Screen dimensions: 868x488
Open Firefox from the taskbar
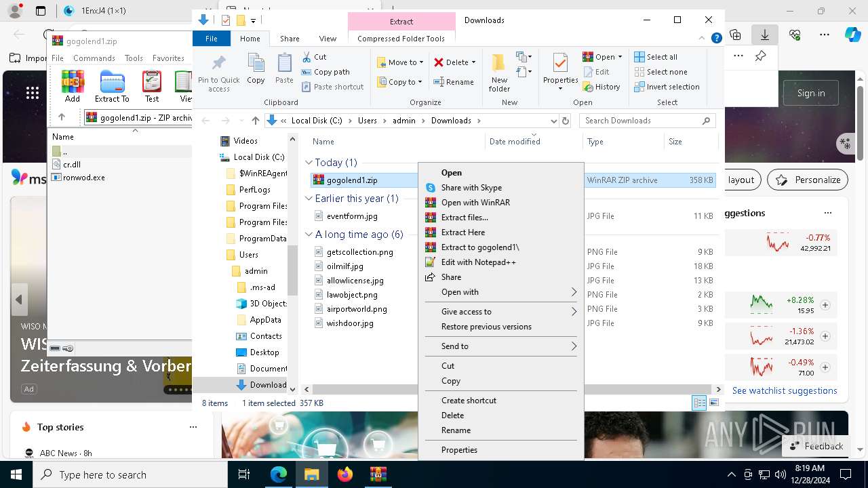345,474
